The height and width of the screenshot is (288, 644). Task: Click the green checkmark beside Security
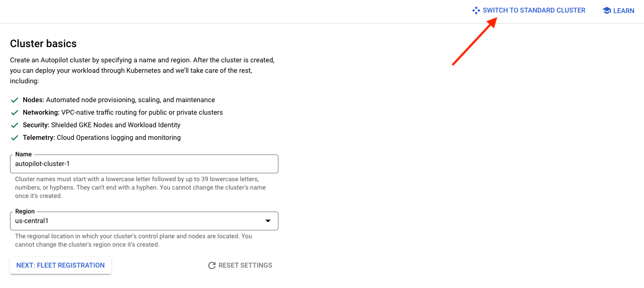click(x=15, y=125)
